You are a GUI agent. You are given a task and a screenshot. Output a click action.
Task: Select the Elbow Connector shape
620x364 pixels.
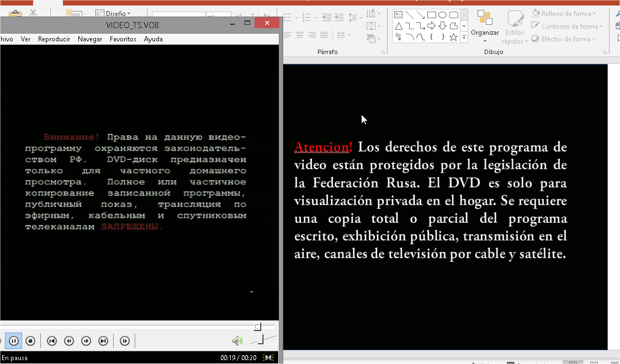pos(410,26)
